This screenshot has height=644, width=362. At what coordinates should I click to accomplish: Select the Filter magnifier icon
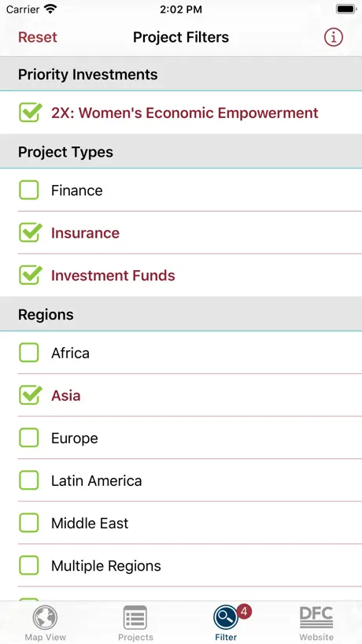coord(226,617)
